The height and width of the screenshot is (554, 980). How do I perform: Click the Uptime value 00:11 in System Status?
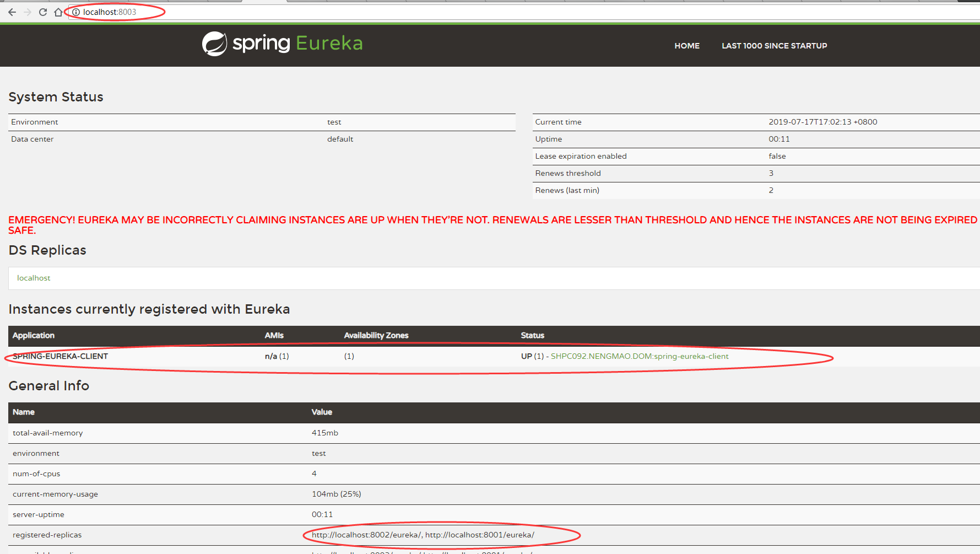coord(779,139)
